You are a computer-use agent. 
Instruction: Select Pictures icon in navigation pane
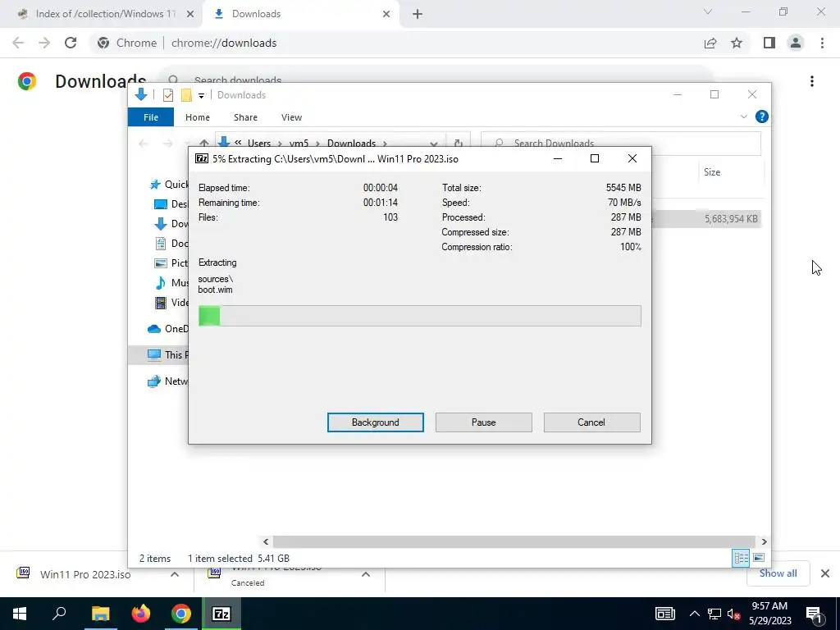[160, 263]
